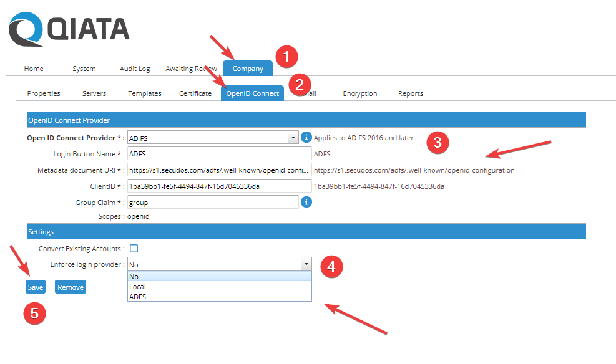Click the QIATA logo

67,28
